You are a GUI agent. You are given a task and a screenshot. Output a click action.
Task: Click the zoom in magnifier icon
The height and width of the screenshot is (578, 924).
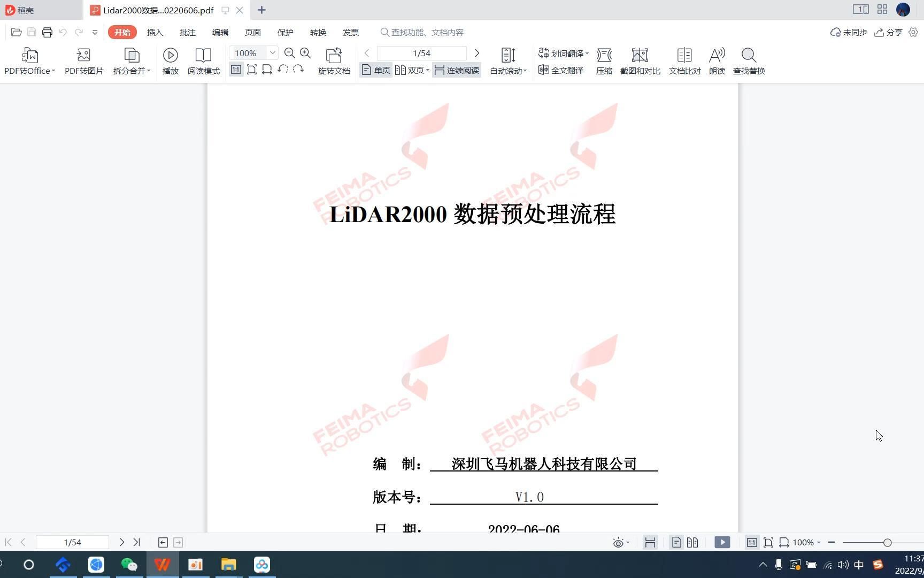click(x=305, y=53)
